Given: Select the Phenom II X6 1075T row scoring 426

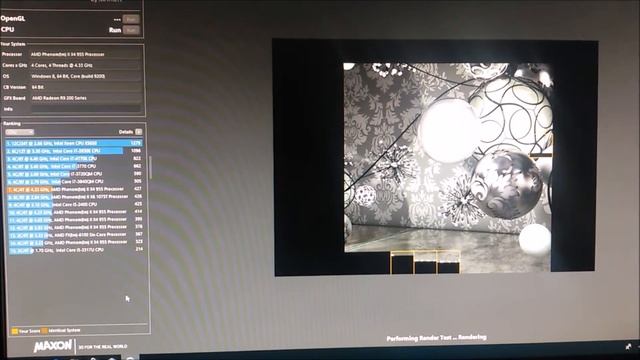Looking at the screenshot, I should [74, 197].
